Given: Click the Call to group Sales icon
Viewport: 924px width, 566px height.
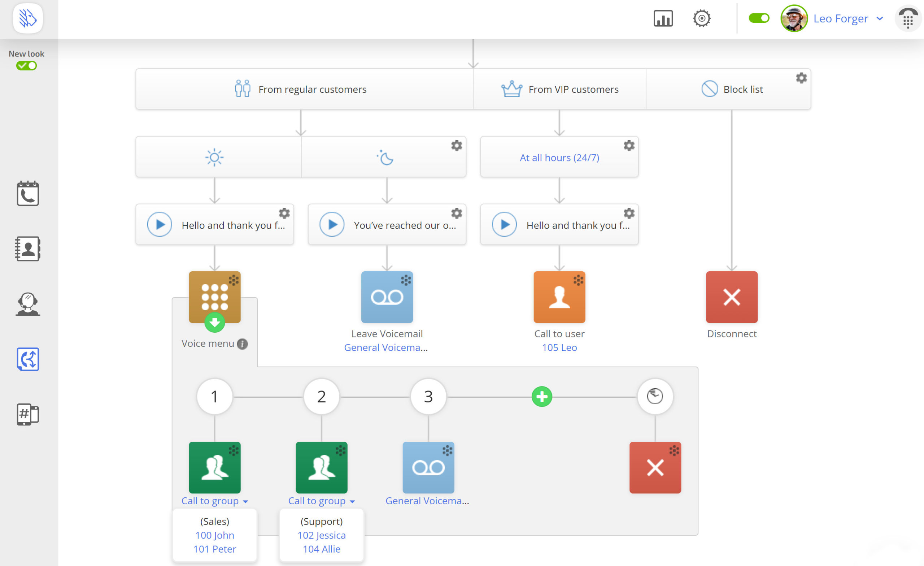Looking at the screenshot, I should 214,467.
